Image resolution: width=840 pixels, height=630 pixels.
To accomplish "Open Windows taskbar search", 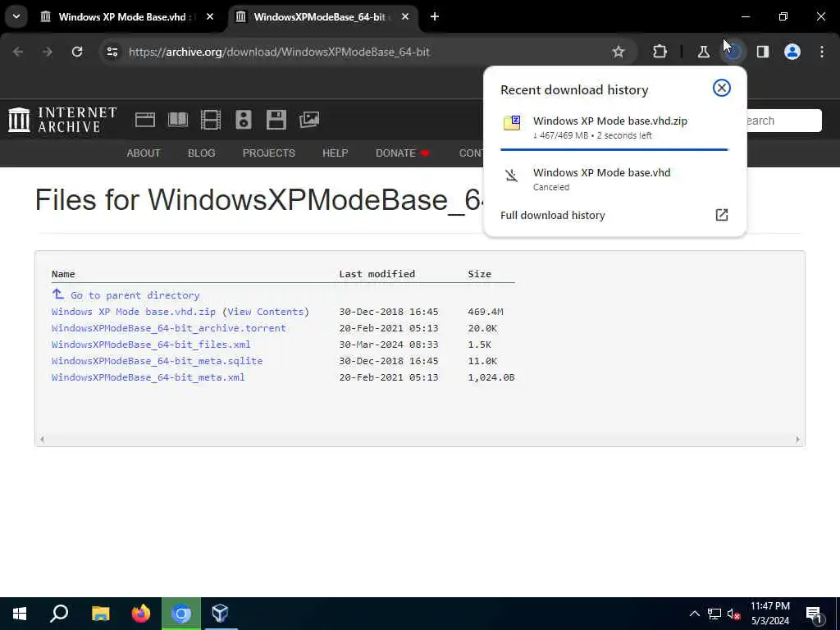I will coord(59,614).
